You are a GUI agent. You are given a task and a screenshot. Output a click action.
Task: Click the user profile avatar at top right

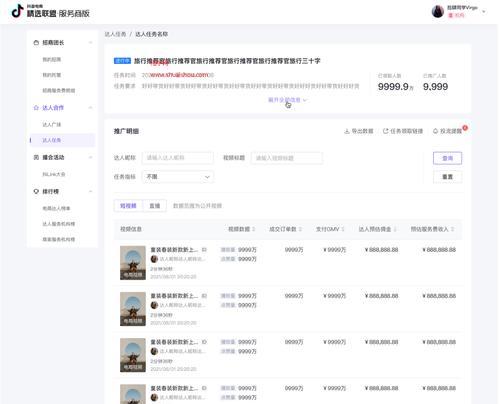438,12
